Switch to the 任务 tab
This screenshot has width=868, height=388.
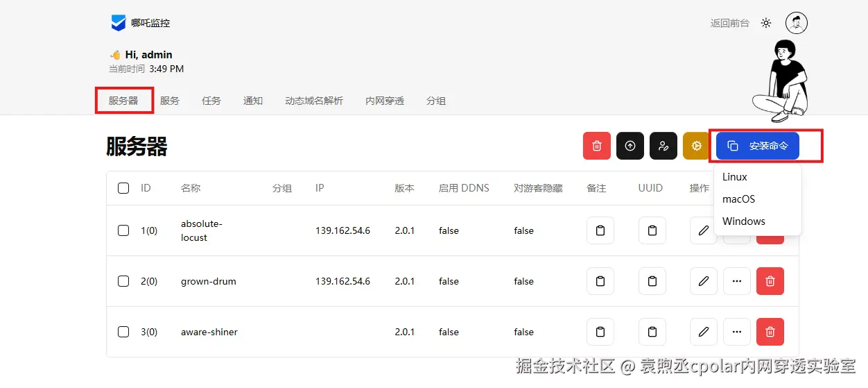point(211,101)
